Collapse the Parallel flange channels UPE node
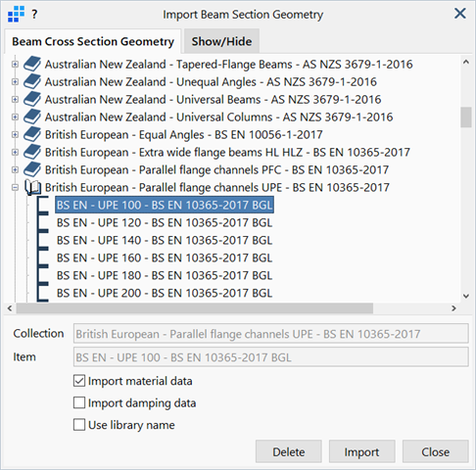The height and width of the screenshot is (470, 476). tap(15, 187)
